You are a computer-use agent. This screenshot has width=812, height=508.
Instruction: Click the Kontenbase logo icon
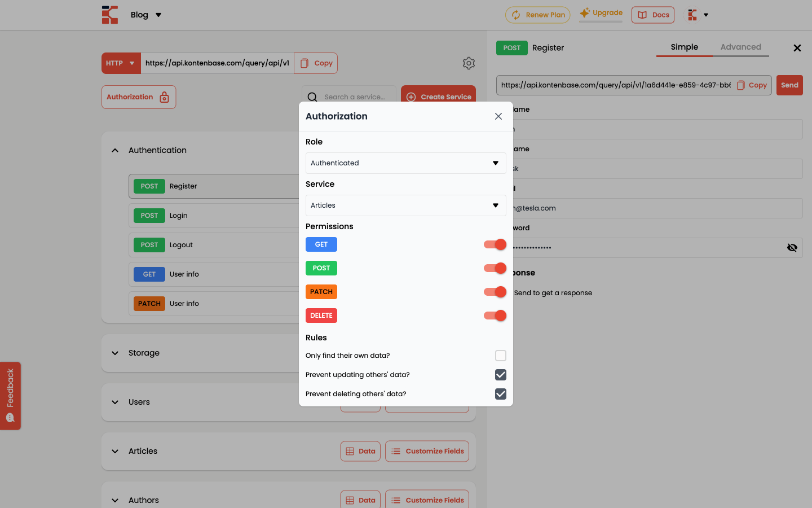tap(110, 15)
